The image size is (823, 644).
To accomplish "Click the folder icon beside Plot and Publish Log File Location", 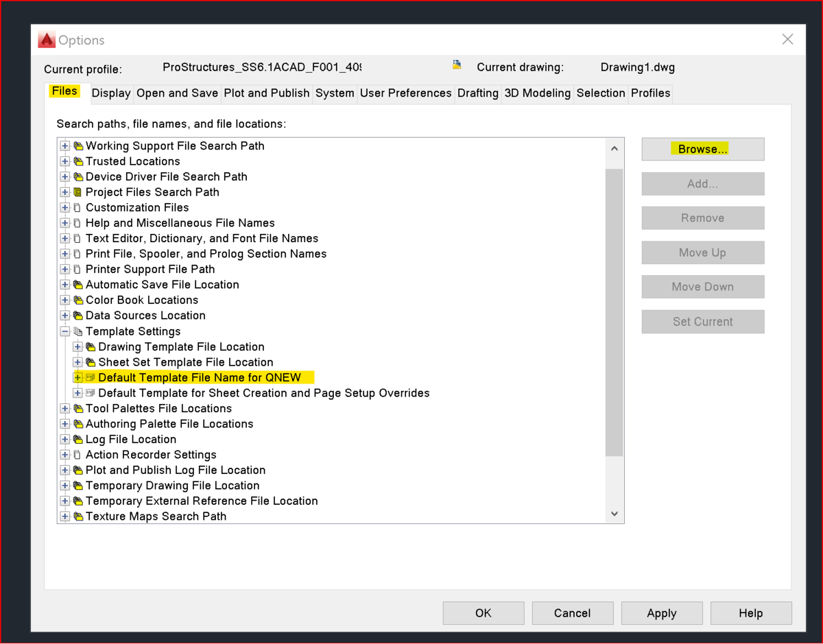I will [x=77, y=470].
